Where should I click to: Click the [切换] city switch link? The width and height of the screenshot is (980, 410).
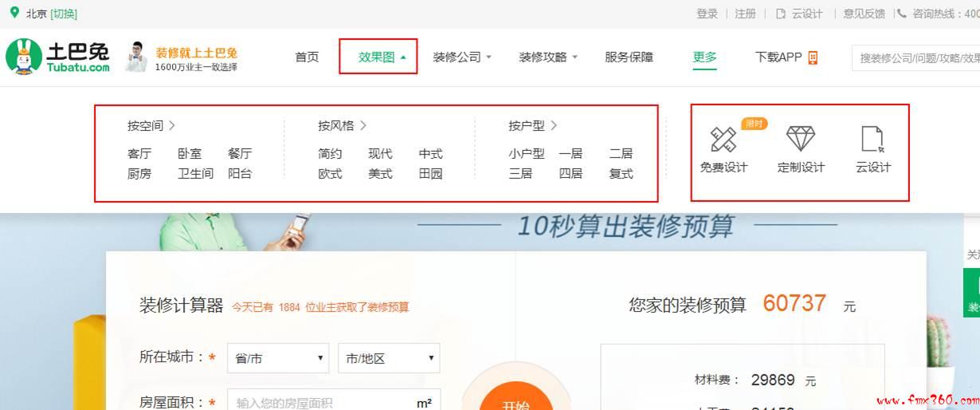pos(64,14)
